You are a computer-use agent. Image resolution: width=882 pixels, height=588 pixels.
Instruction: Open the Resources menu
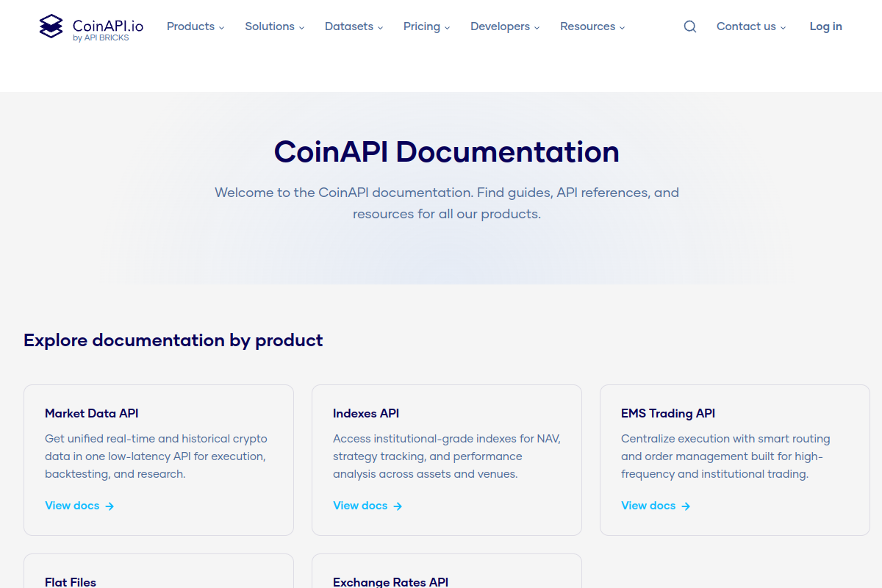[x=592, y=26]
